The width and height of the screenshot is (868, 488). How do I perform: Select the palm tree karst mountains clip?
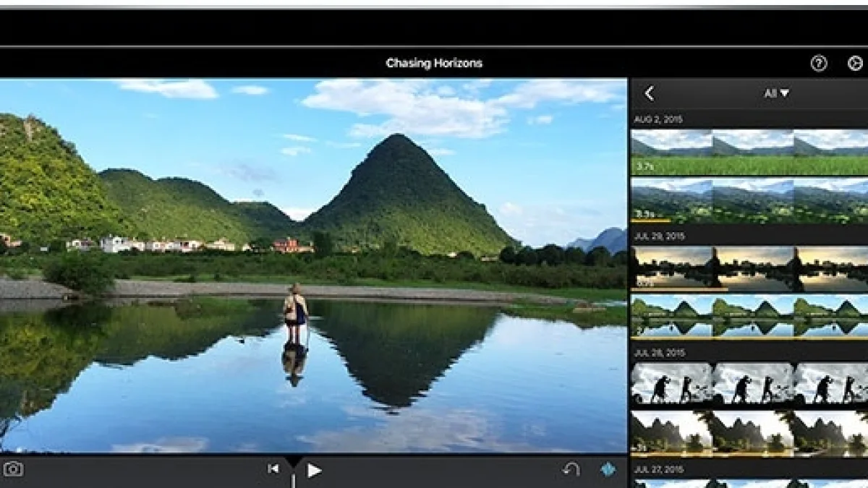point(749,434)
